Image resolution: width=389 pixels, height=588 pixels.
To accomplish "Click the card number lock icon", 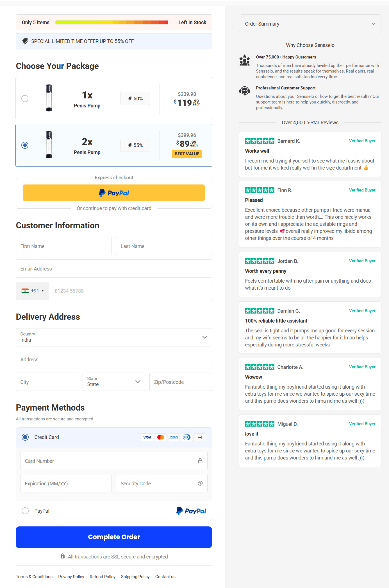I will [200, 461].
